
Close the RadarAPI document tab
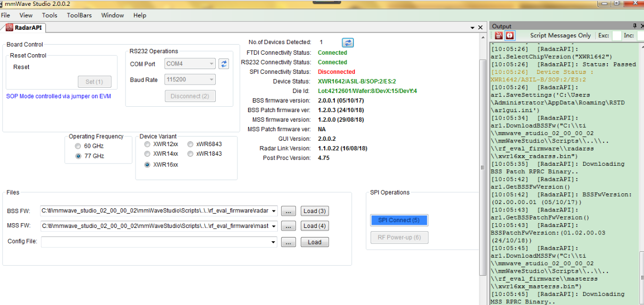(x=481, y=28)
